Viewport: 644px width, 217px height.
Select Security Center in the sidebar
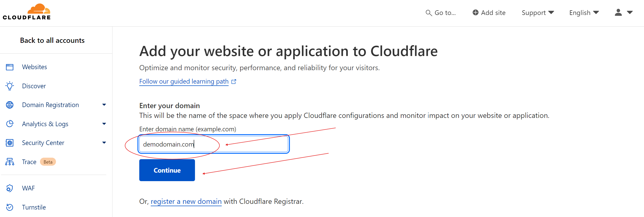click(43, 143)
